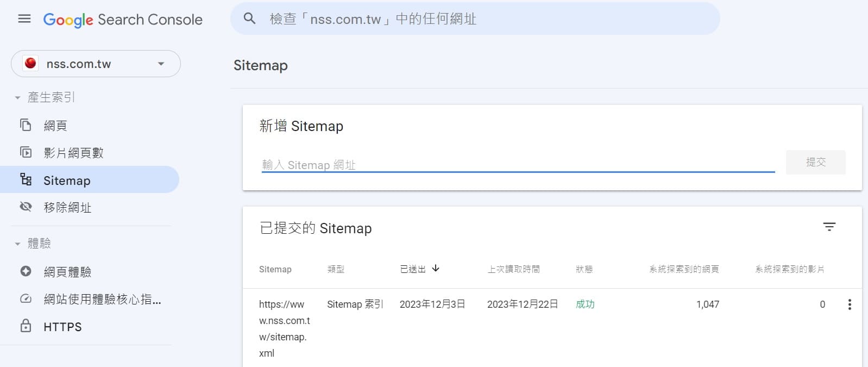The width and height of the screenshot is (868, 367).
Task: Click the 影片網頁數 video icon
Action: (x=26, y=152)
